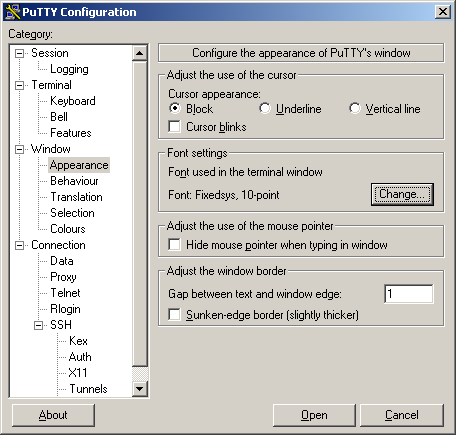Click the 'Font: Fixedsys, 10-point' text

224,195
